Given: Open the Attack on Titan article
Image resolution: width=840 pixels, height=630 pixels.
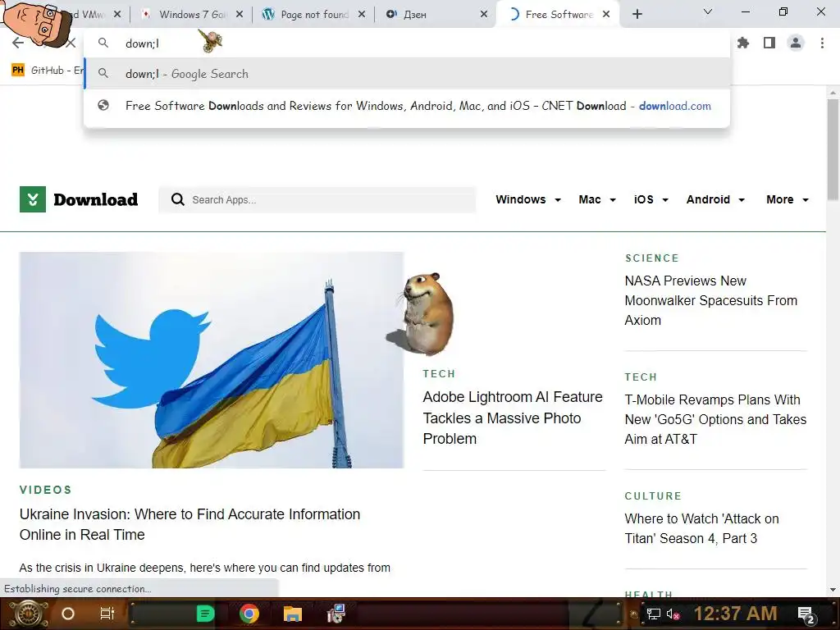Looking at the screenshot, I should pyautogui.click(x=701, y=529).
